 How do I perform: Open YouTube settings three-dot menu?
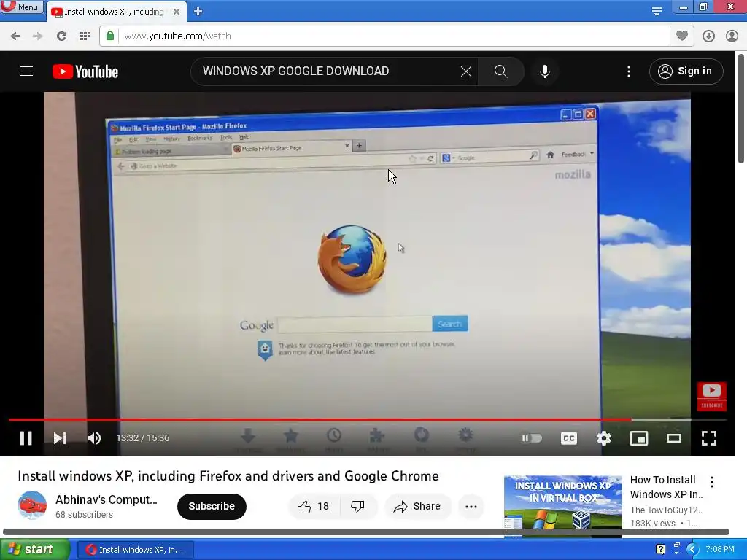click(x=629, y=71)
